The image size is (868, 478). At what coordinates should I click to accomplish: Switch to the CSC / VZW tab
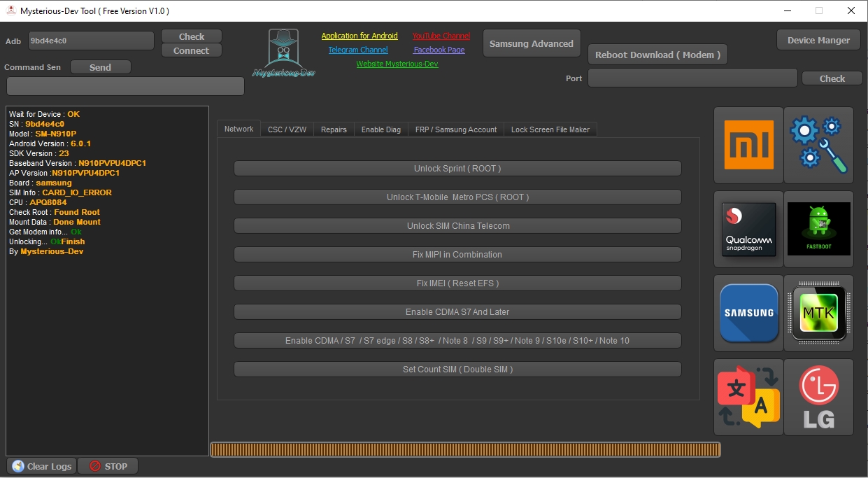coord(287,129)
